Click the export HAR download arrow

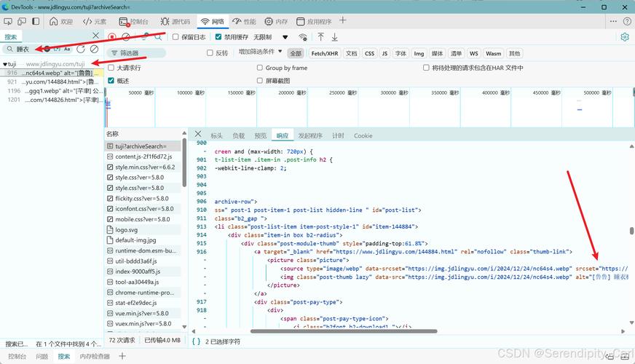(x=335, y=36)
